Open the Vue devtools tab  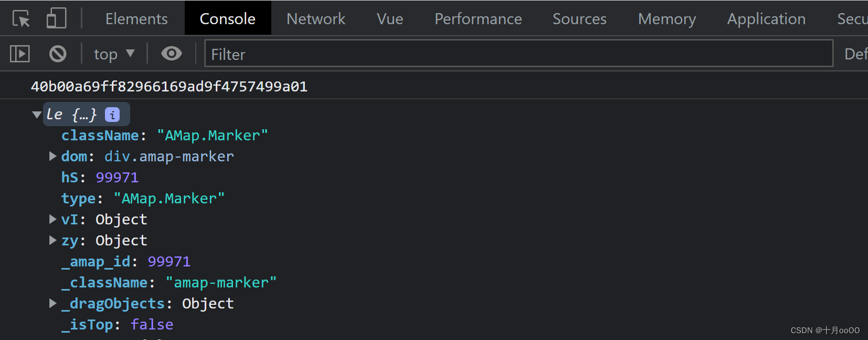[390, 19]
